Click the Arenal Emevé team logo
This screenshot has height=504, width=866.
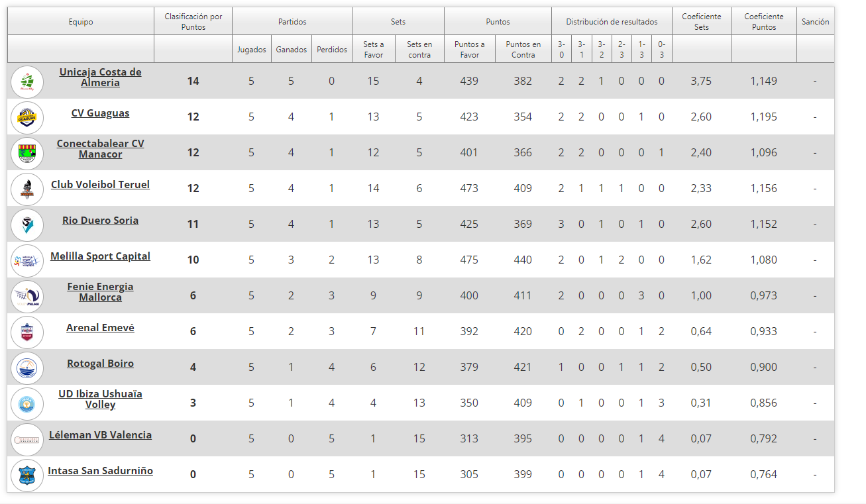click(27, 332)
